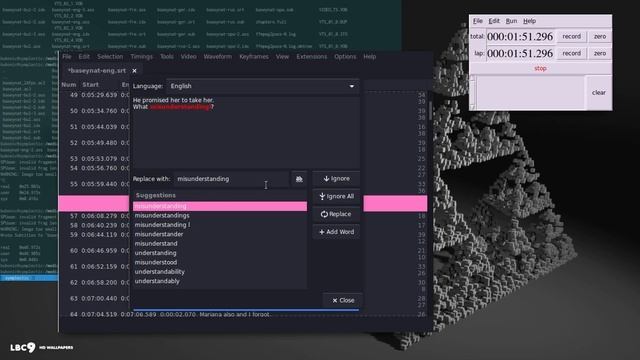Open the subtitle editor Edit menu

84,57
